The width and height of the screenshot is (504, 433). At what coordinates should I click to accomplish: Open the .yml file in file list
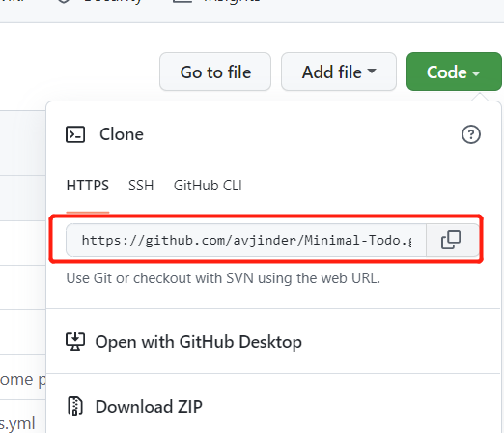[17, 423]
